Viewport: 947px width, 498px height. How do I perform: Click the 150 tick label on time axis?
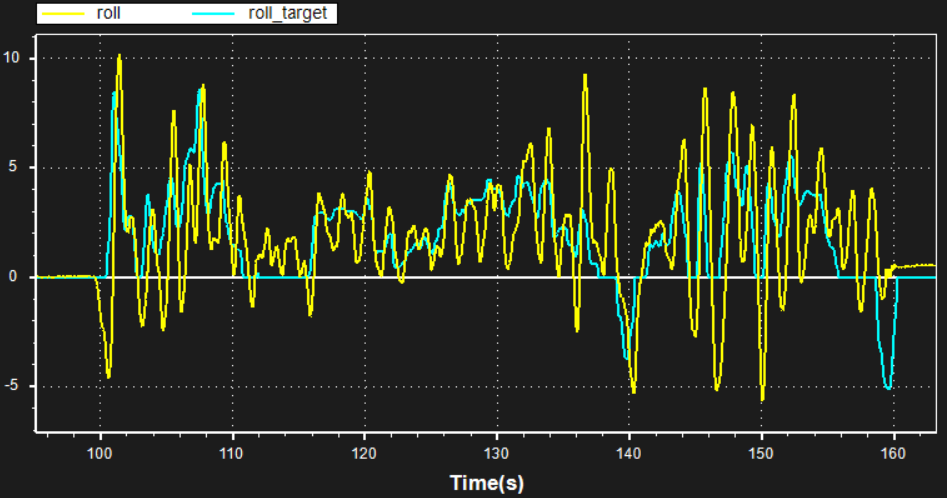(761, 453)
